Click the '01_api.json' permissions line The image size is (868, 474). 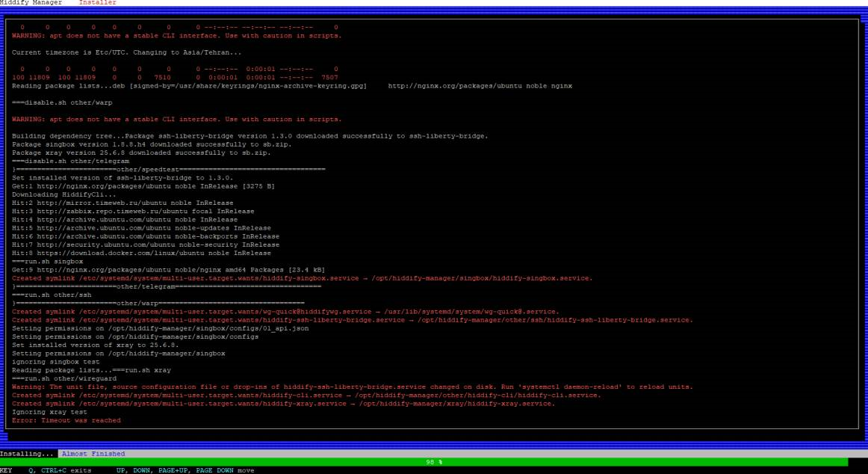(161, 328)
